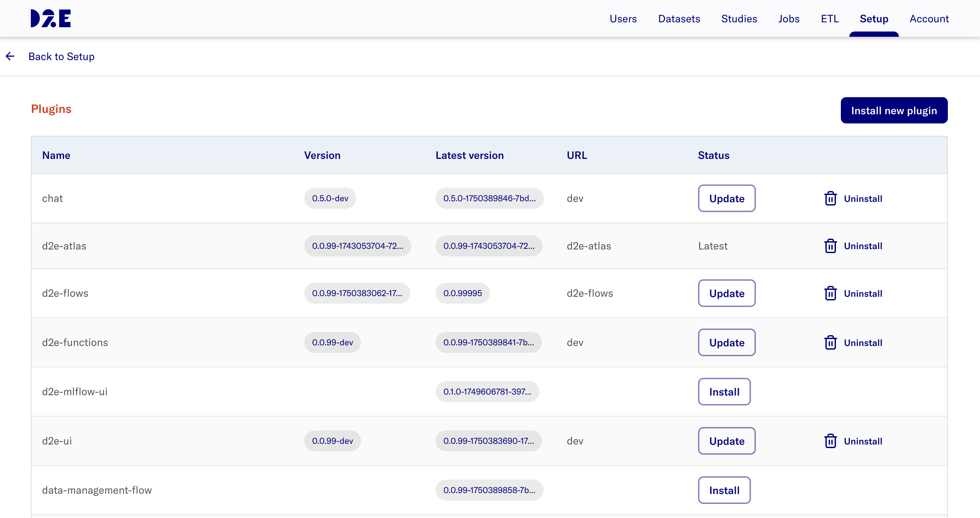Click the URL column header
This screenshot has width=980, height=518.
click(x=577, y=155)
